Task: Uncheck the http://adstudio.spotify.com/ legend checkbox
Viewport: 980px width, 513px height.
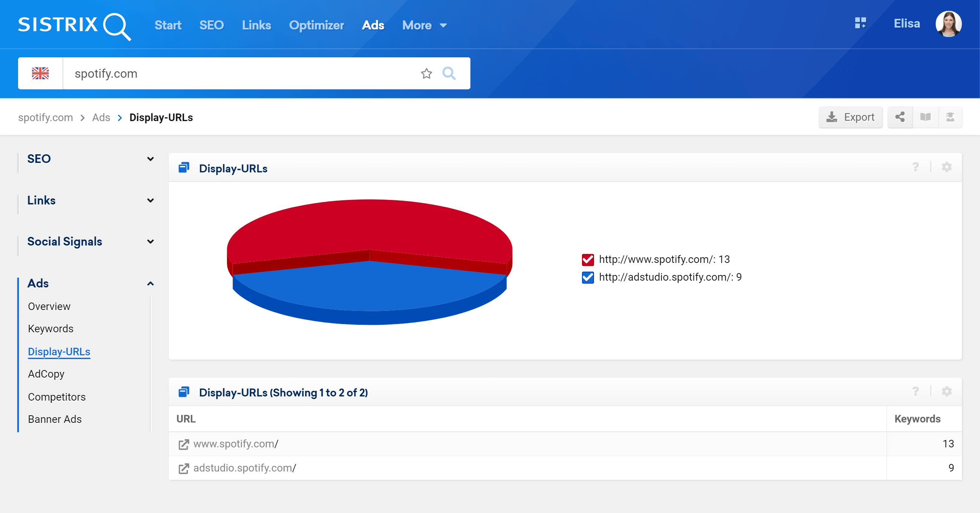Action: click(x=588, y=277)
